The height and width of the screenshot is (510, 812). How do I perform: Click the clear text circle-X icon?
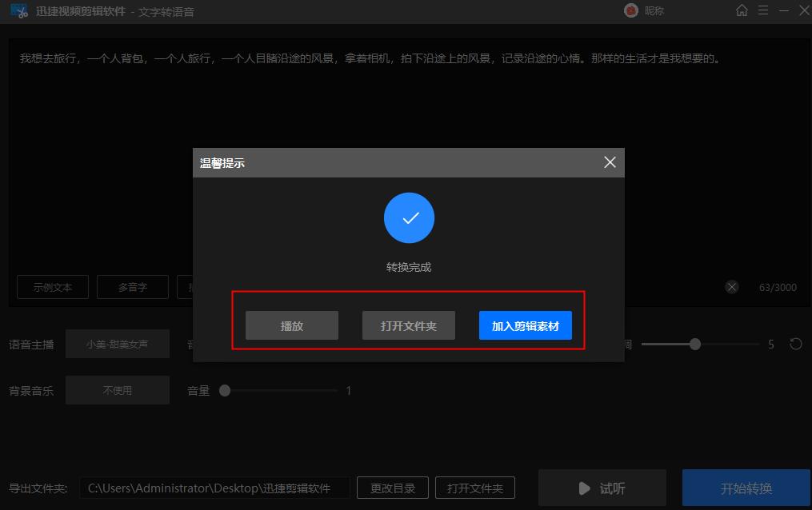pyautogui.click(x=731, y=287)
